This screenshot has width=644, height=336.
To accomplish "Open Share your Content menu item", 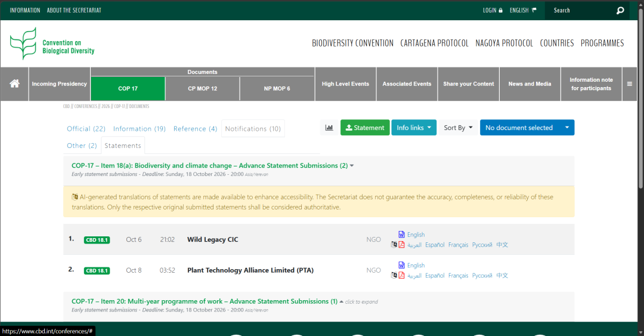I will [469, 84].
